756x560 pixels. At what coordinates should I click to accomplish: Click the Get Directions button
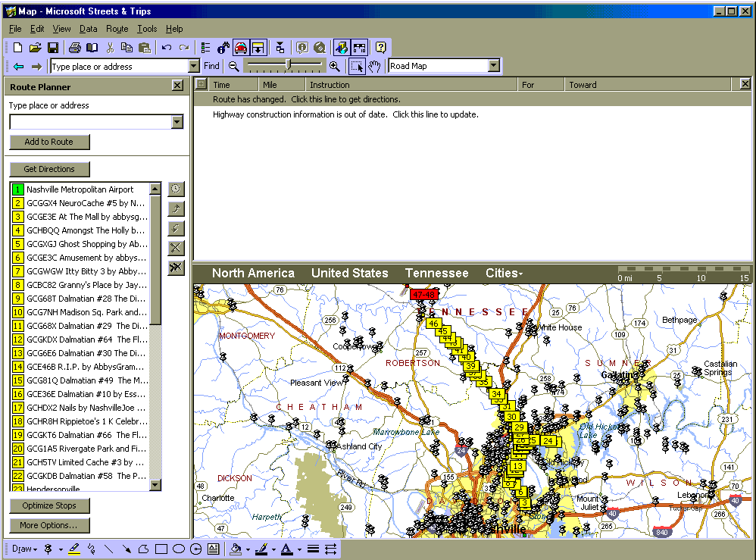(x=49, y=169)
